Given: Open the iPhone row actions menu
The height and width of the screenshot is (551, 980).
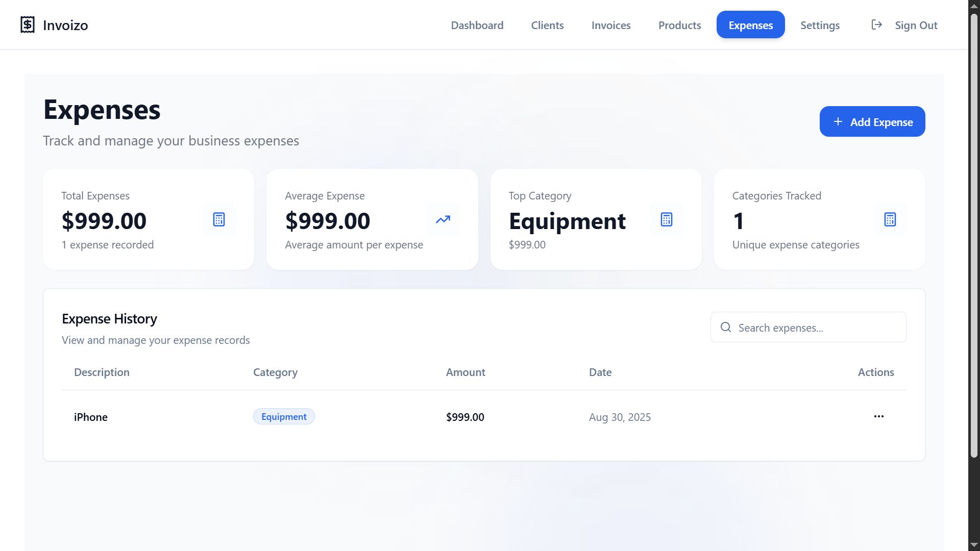Looking at the screenshot, I should click(x=878, y=416).
